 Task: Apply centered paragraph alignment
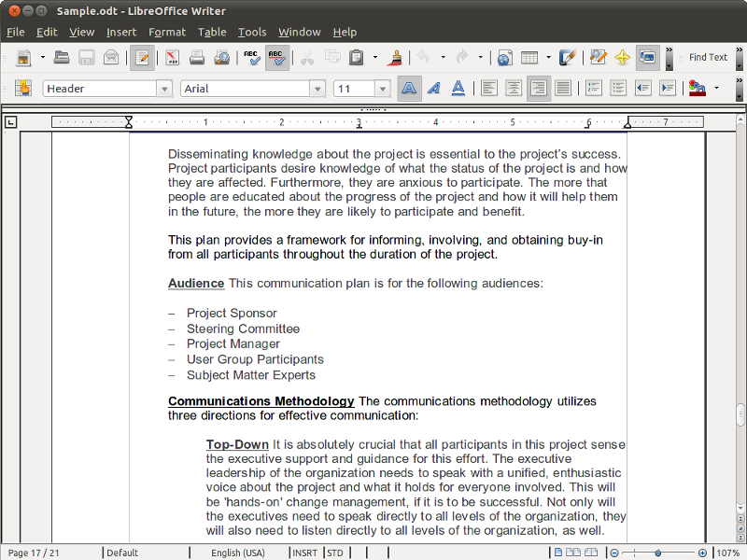click(x=514, y=88)
